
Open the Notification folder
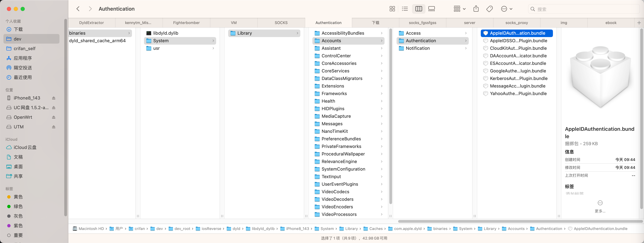click(432, 48)
